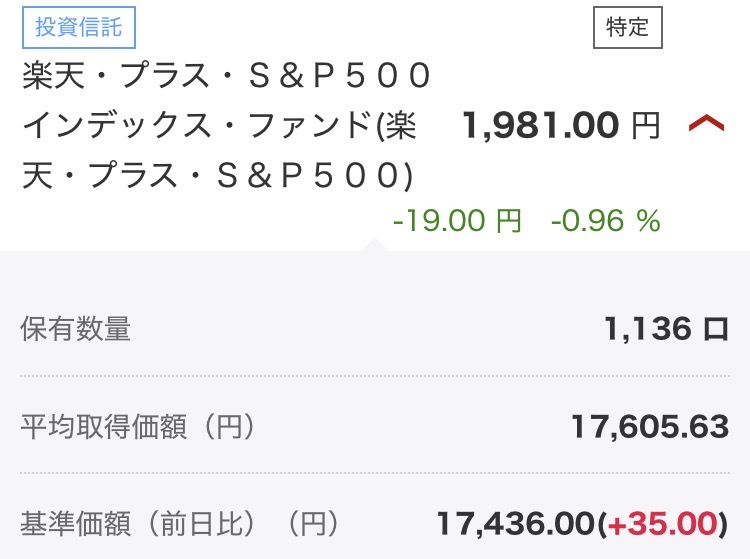Tap dotted divider below 平均取得価額 row
This screenshot has height=559, width=750.
tap(375, 475)
